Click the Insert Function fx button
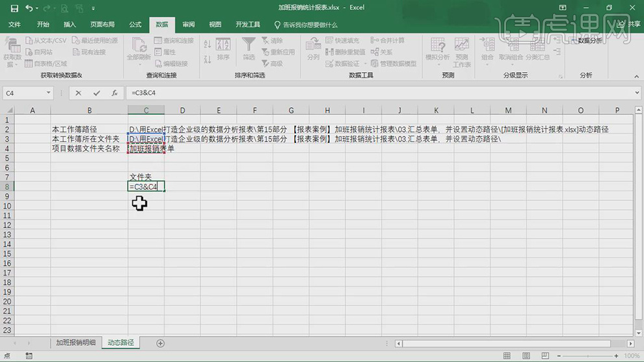The image size is (644, 362). tap(114, 93)
